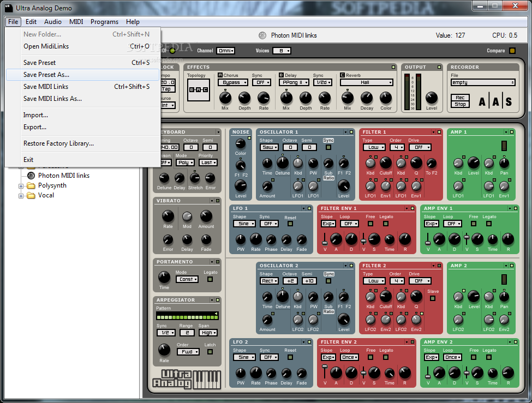The image size is (532, 403).
Task: Open Delay type PPong II dropdown
Action: [x=294, y=82]
